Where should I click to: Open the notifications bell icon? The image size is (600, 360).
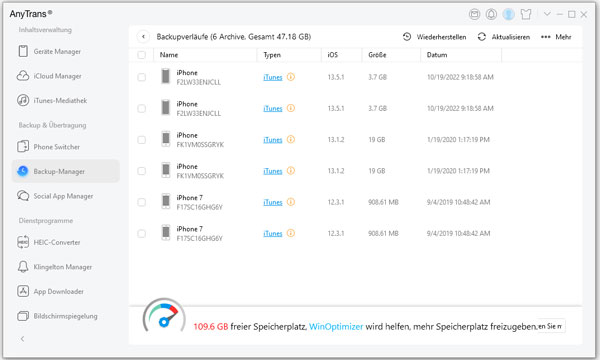(491, 15)
